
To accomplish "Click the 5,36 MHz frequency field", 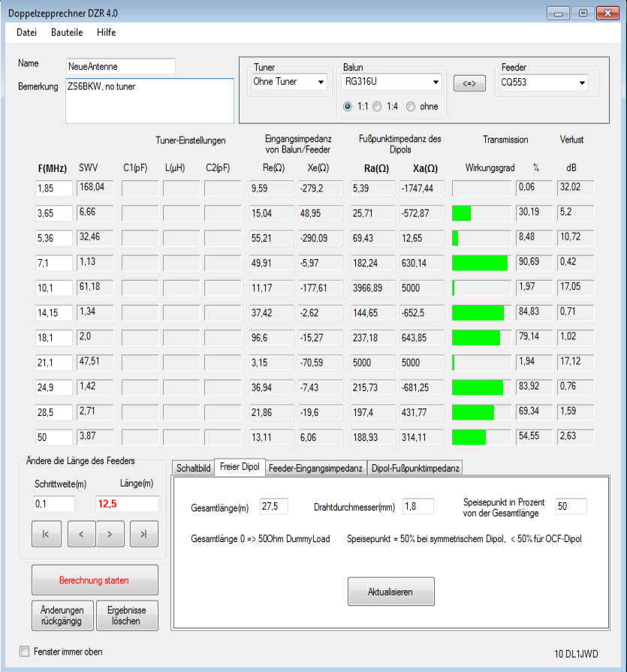I will coord(54,238).
